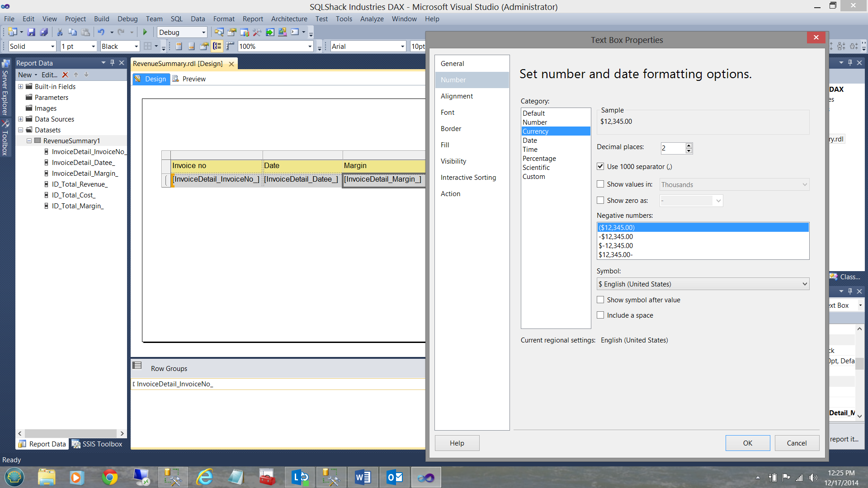Screen dimensions: 868x488
Task: Open the Alignment properties page
Action: (457, 96)
